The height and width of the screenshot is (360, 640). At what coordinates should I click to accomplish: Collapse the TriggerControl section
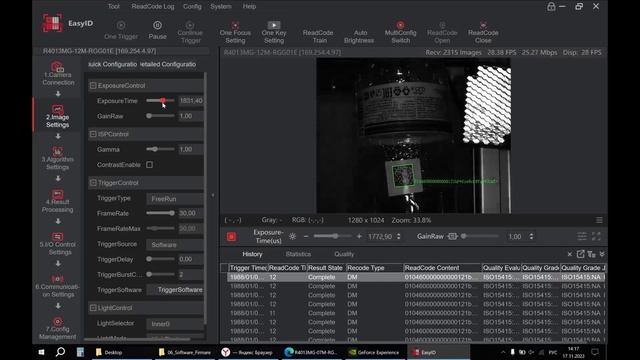pyautogui.click(x=93, y=183)
